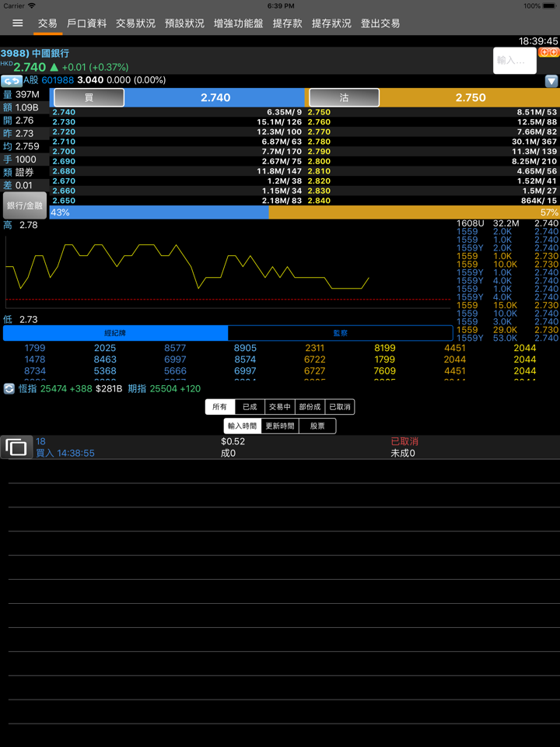Tap the 43% buy ratio bar

[x=159, y=212]
